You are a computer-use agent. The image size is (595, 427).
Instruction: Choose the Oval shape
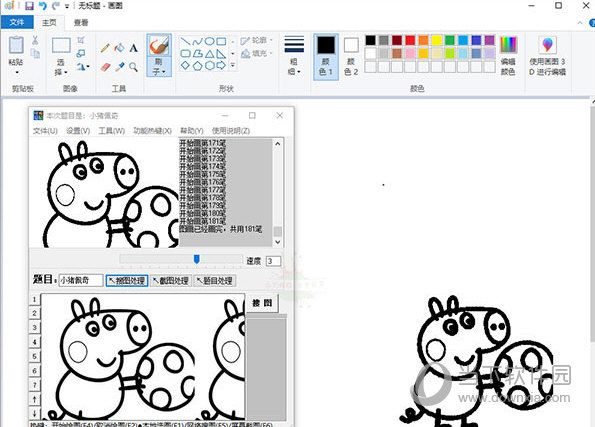tap(209, 41)
